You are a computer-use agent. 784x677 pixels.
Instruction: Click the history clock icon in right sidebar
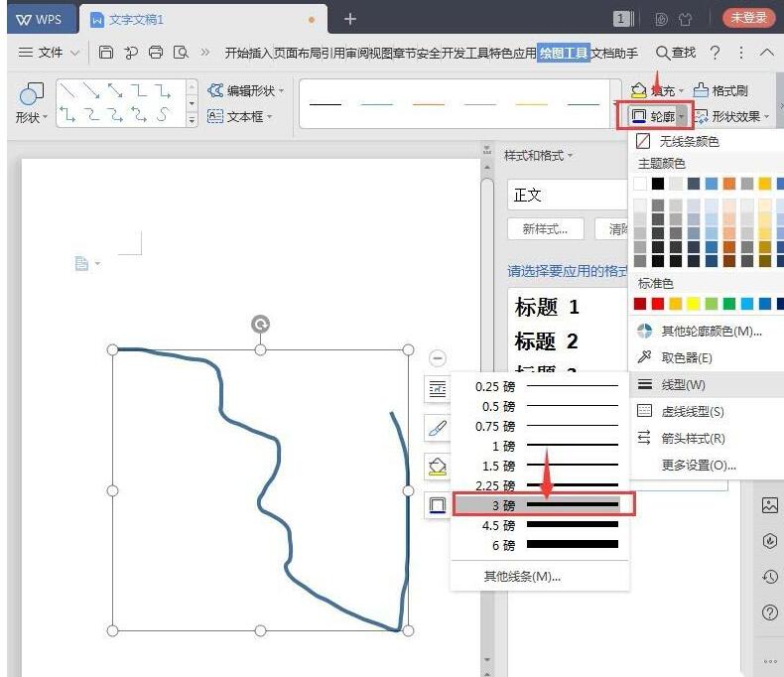(x=770, y=577)
